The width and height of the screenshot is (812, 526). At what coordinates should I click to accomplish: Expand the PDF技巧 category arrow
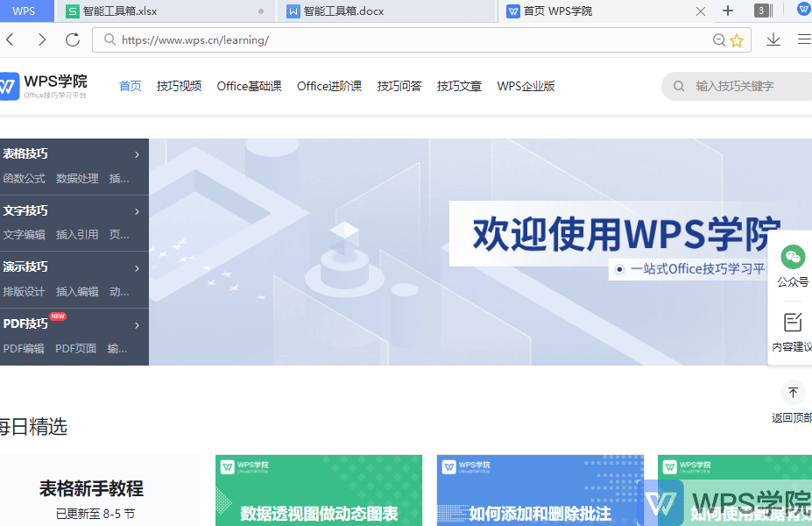pos(137,325)
